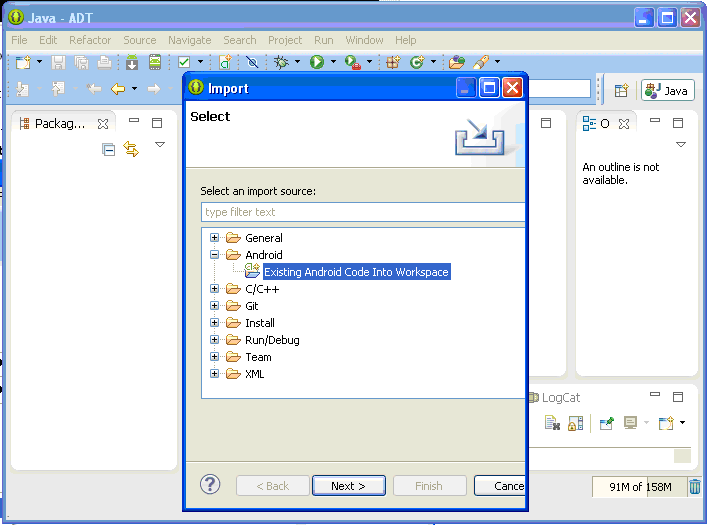Open the Android Virtual Device Manager icon
The width and height of the screenshot is (711, 525).
(155, 62)
